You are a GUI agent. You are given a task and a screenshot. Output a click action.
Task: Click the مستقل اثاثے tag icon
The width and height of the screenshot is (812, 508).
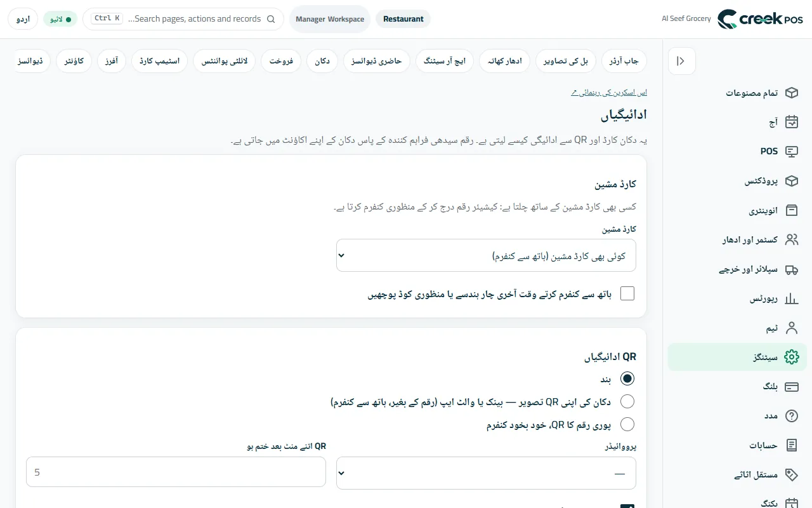point(791,475)
